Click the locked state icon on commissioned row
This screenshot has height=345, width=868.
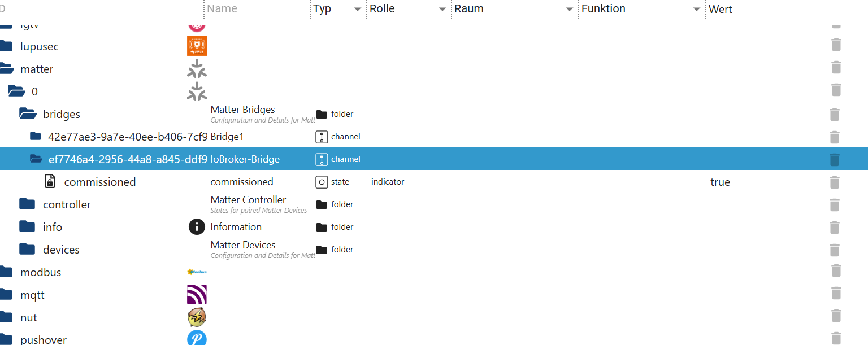[x=50, y=181]
